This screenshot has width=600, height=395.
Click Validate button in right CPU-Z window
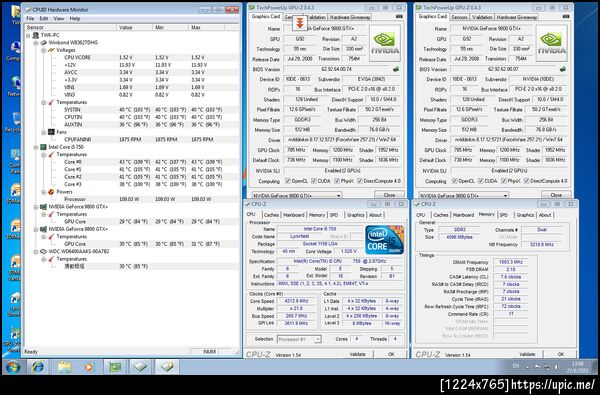(x=527, y=354)
